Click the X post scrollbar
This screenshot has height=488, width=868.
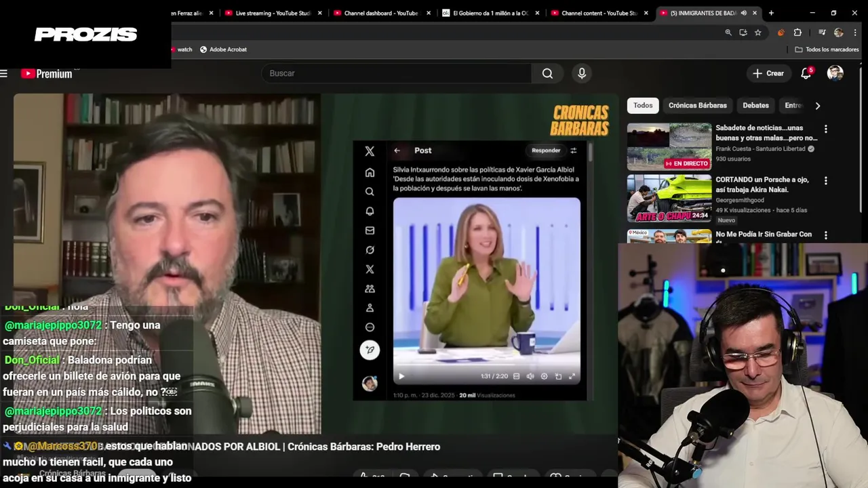(x=590, y=152)
